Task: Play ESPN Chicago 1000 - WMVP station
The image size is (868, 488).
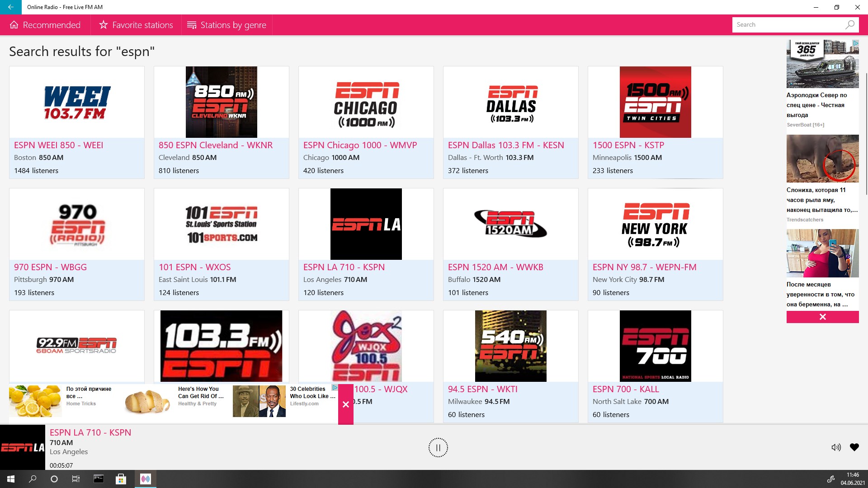Action: [x=366, y=102]
